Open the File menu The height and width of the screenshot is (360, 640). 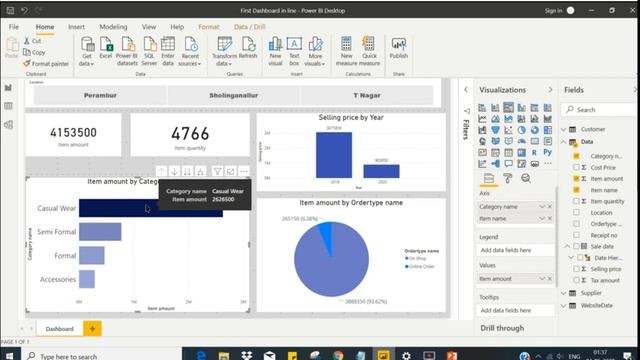click(x=14, y=27)
